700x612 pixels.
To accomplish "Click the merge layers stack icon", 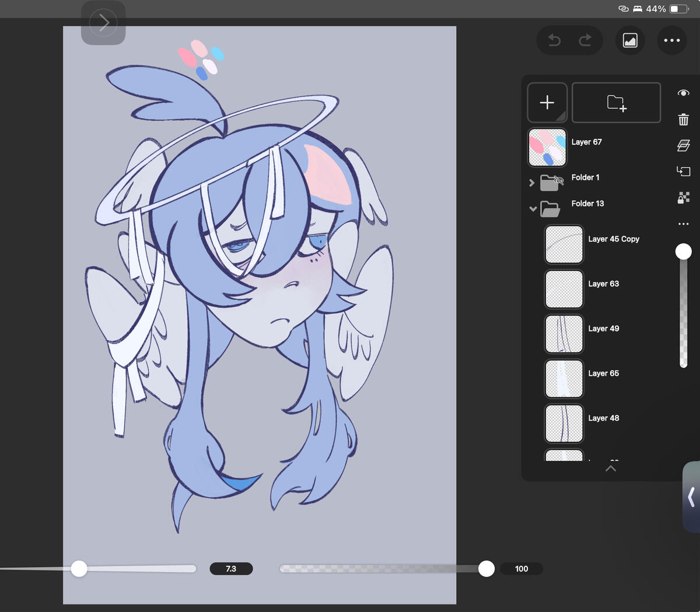I will (684, 145).
